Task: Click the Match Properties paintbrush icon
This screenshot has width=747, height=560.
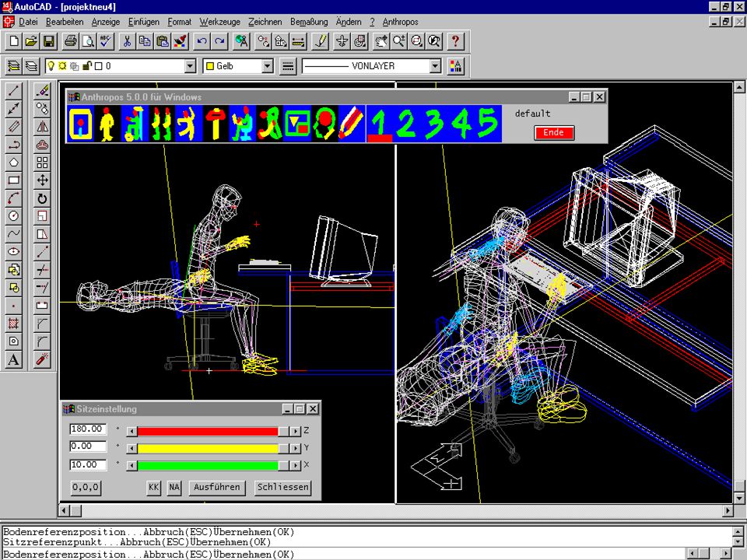Action: coord(180,41)
